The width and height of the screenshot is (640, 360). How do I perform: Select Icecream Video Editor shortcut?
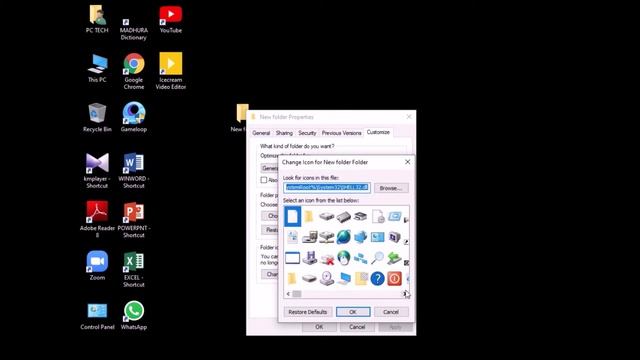point(171,71)
